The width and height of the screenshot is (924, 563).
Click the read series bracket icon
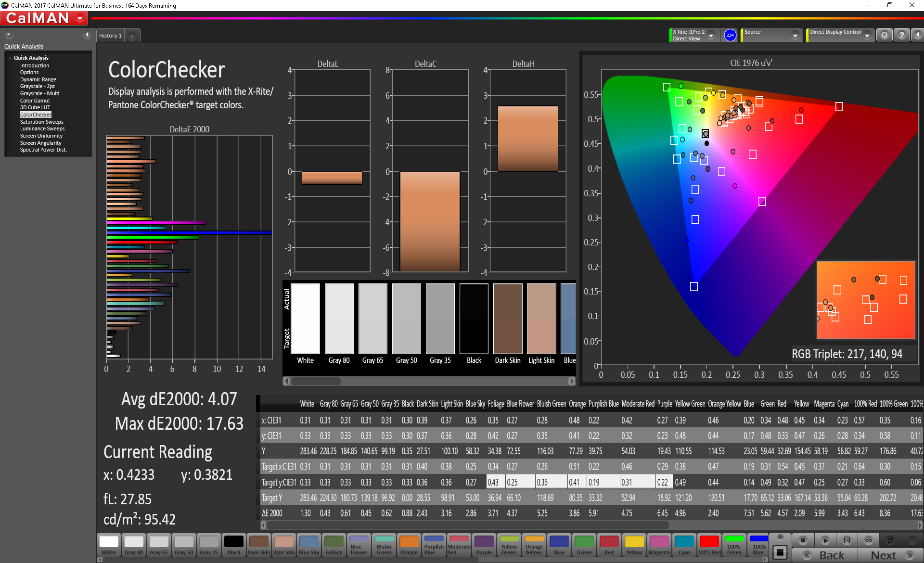point(847,540)
